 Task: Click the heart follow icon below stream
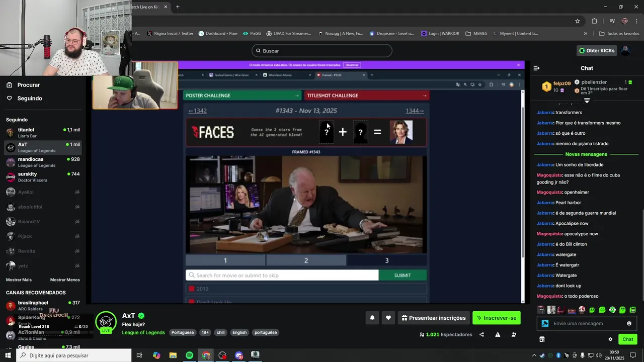[388, 318]
